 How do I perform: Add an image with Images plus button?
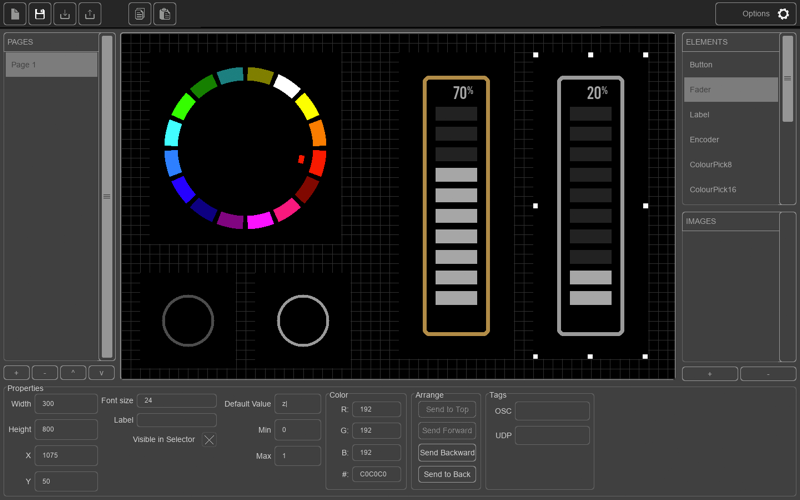pyautogui.click(x=710, y=373)
